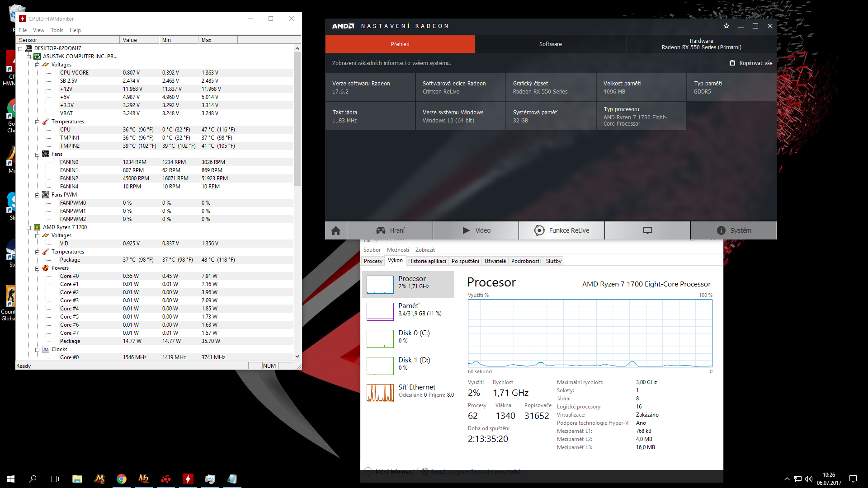868x488 pixels.
Task: Switch to HWMonitor taskbar icon
Action: (188, 479)
